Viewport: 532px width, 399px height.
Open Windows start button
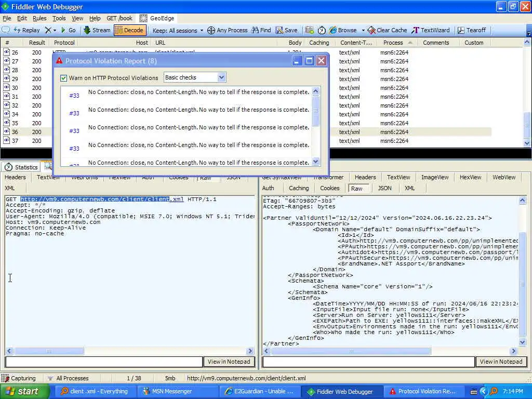(24, 392)
